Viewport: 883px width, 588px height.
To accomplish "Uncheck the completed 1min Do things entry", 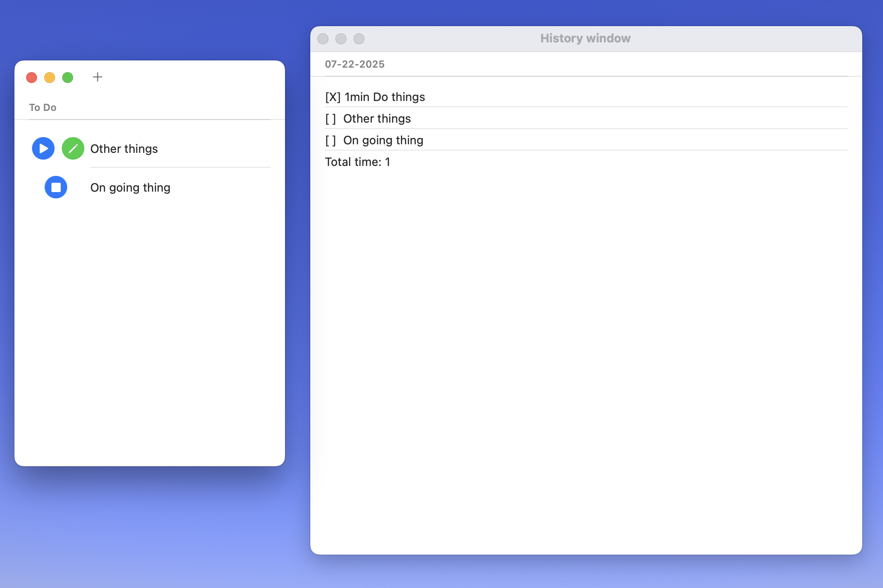I will point(332,96).
